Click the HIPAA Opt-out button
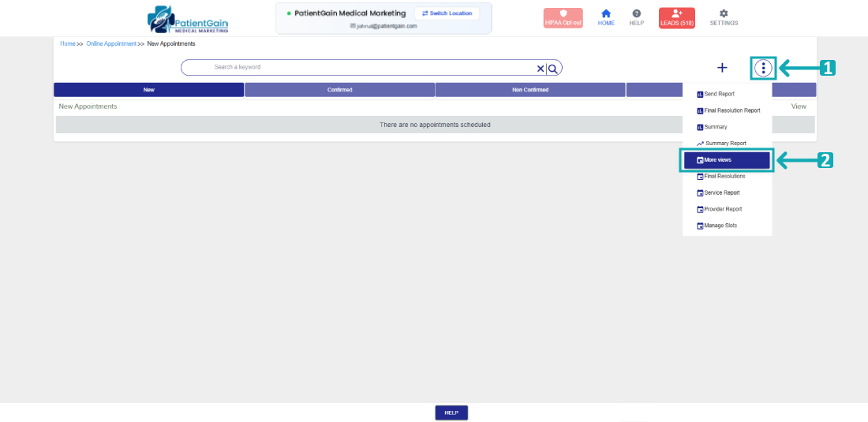This screenshot has height=422, width=868. (563, 18)
